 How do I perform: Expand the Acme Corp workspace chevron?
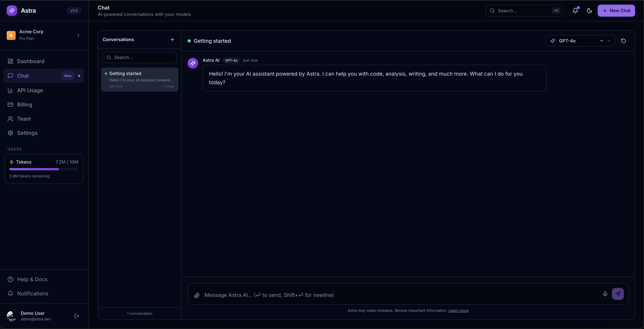[x=78, y=35]
